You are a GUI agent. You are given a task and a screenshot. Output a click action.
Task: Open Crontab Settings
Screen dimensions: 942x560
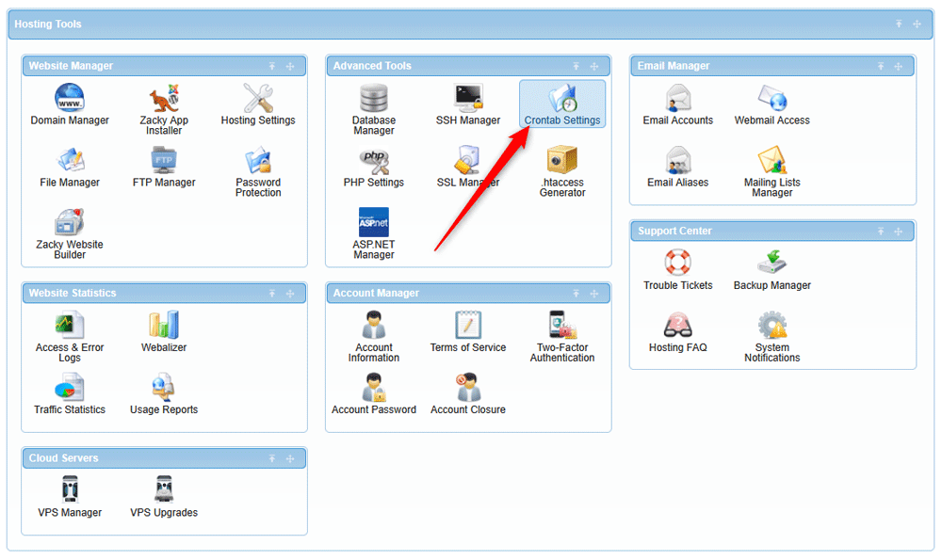[x=562, y=104]
